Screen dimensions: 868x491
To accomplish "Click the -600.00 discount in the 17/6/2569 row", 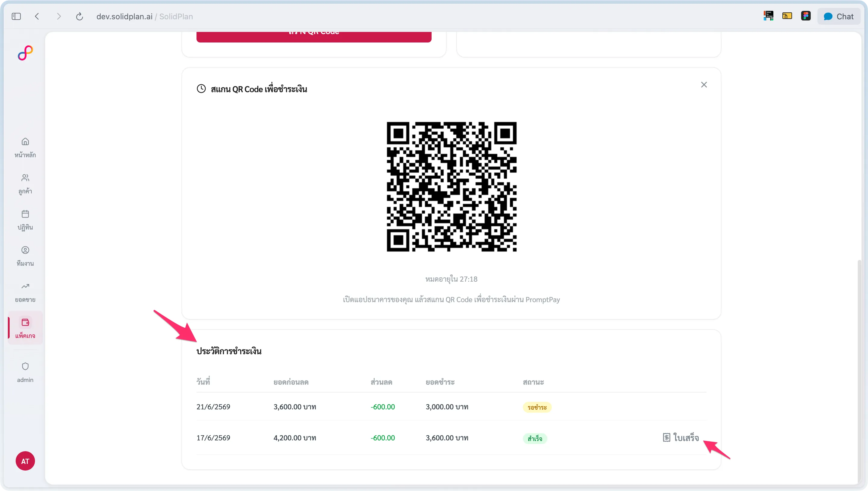I will 382,438.
